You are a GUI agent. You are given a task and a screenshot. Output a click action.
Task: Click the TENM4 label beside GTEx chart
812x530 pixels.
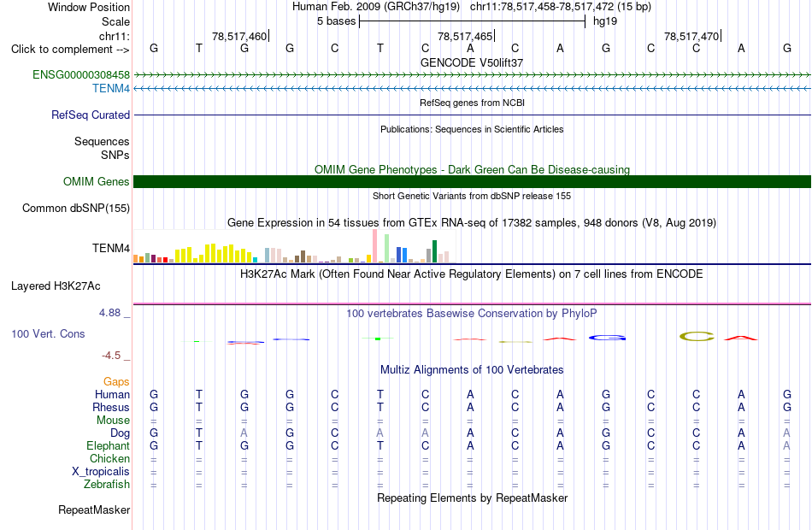111,248
